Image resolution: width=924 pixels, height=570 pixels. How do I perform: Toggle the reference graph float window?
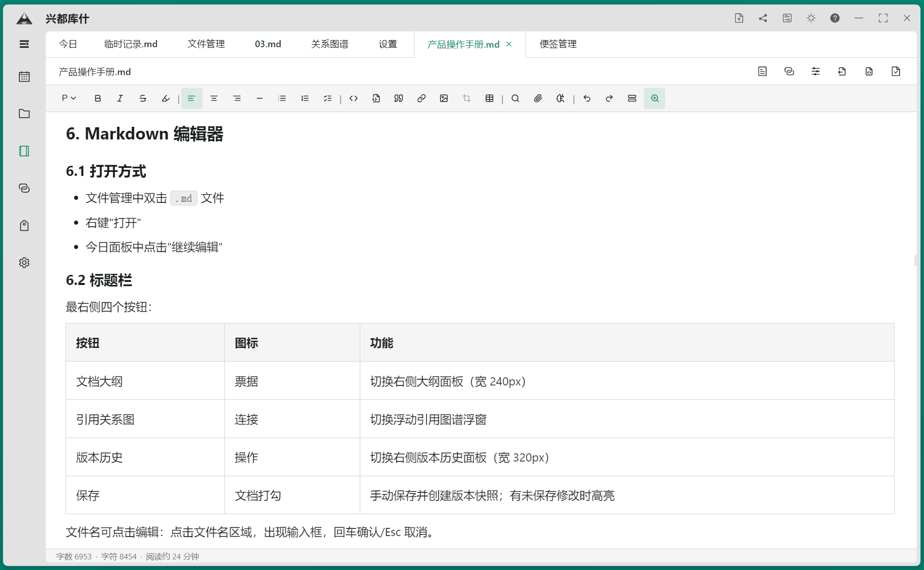(x=789, y=72)
